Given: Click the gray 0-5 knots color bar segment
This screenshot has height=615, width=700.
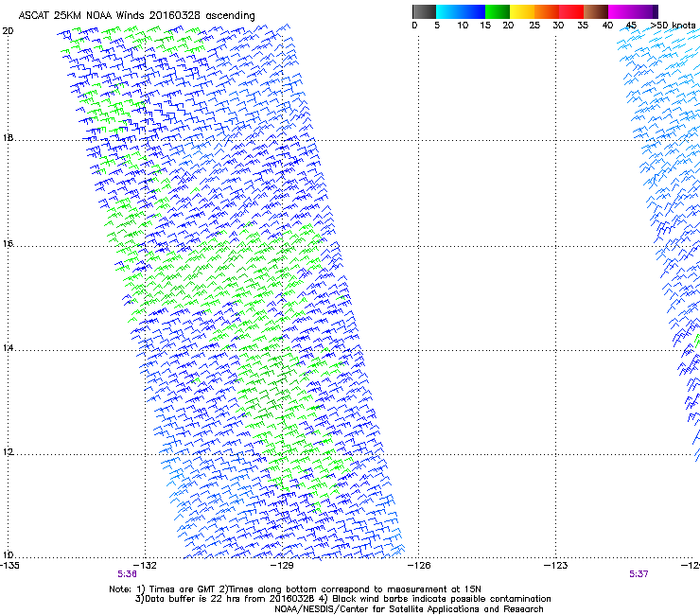Looking at the screenshot, I should pyautogui.click(x=424, y=11).
